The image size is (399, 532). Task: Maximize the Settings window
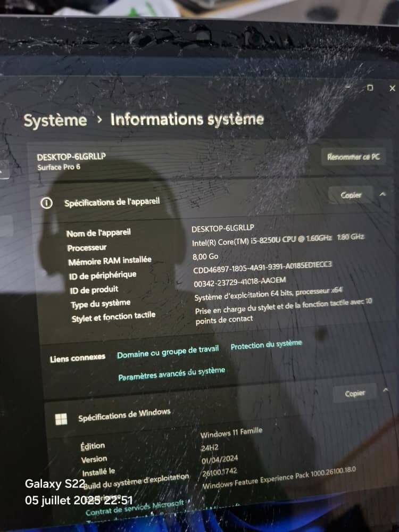[x=370, y=88]
